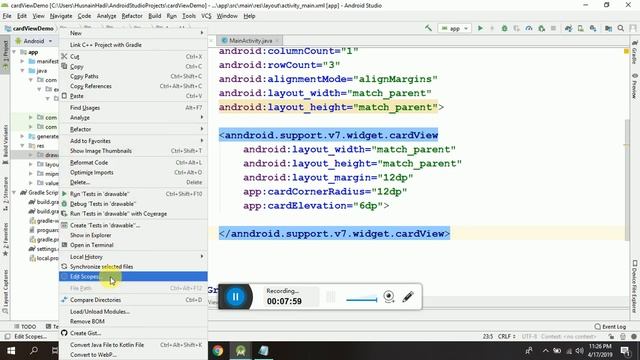Select the manifests folder in project tree

[43, 61]
